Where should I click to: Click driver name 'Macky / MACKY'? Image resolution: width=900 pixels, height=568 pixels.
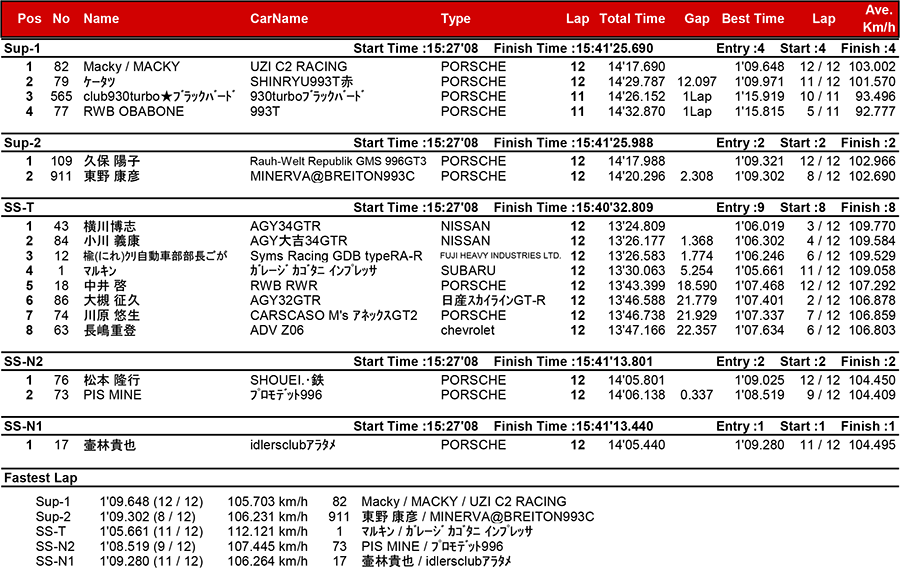point(131,67)
